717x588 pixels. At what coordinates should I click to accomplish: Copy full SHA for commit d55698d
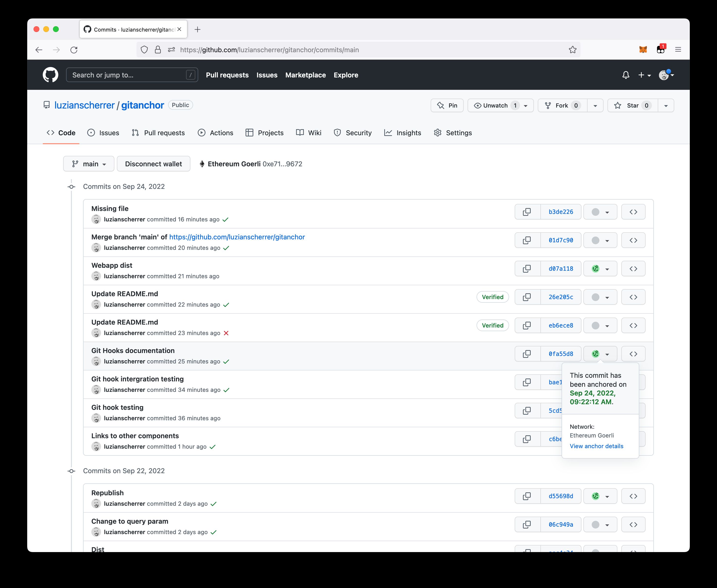(x=527, y=496)
